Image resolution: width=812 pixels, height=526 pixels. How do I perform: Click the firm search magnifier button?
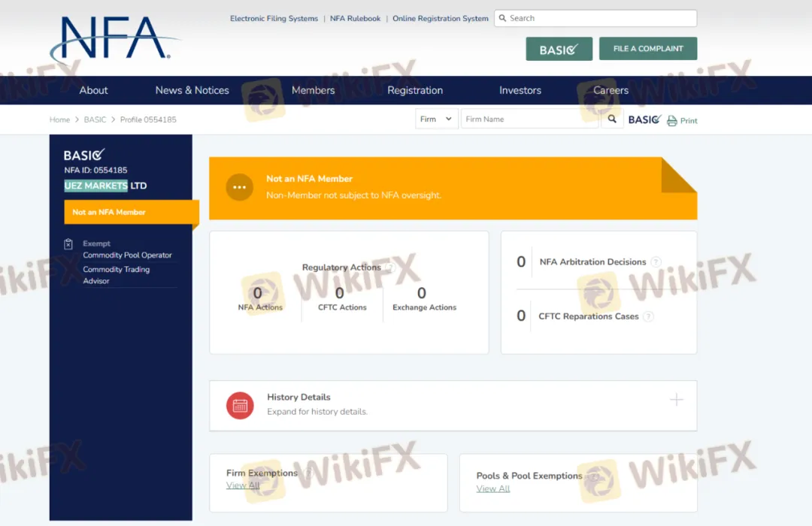612,119
